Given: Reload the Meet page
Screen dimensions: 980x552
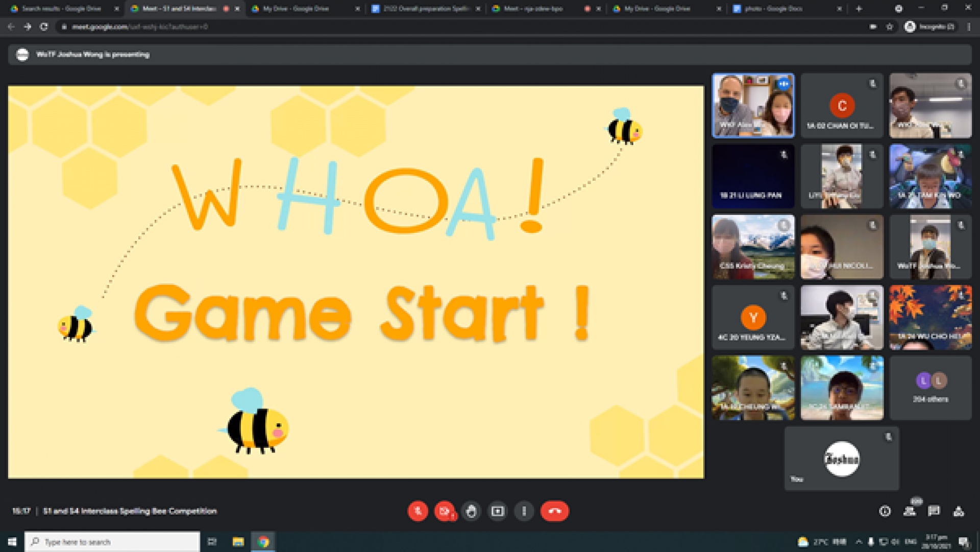Looking at the screenshot, I should [x=44, y=27].
